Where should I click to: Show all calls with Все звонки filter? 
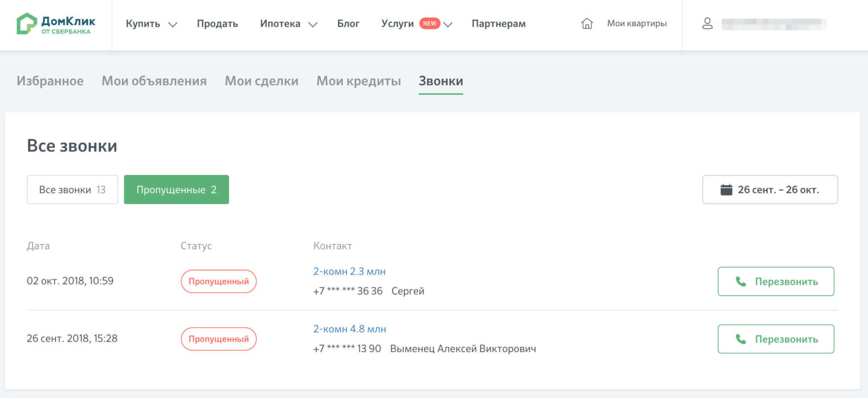(x=72, y=189)
